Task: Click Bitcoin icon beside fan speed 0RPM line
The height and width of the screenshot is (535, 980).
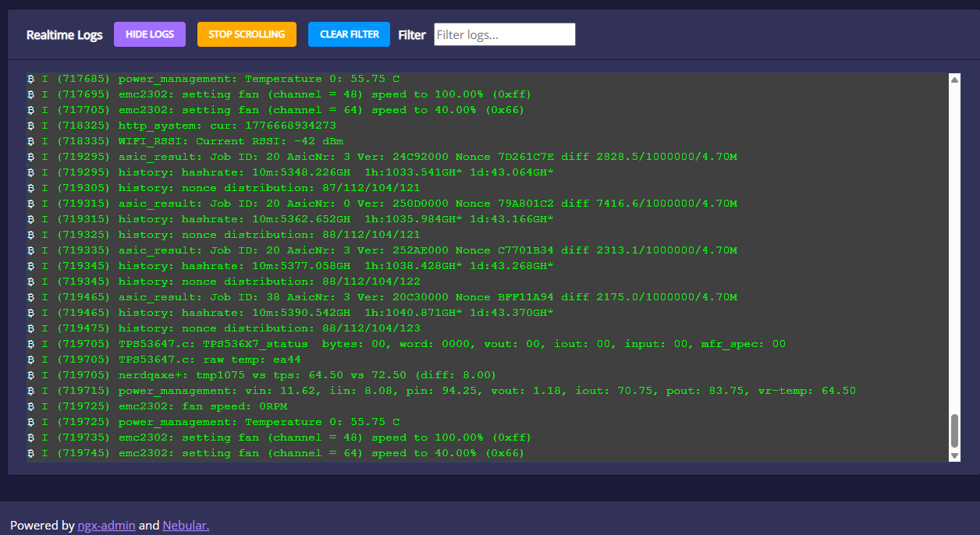Action: point(31,406)
